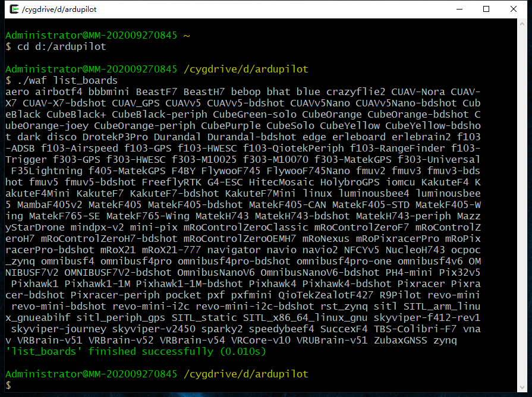
Task: Click the board name 'HolybroGPS'
Action: tap(350, 182)
